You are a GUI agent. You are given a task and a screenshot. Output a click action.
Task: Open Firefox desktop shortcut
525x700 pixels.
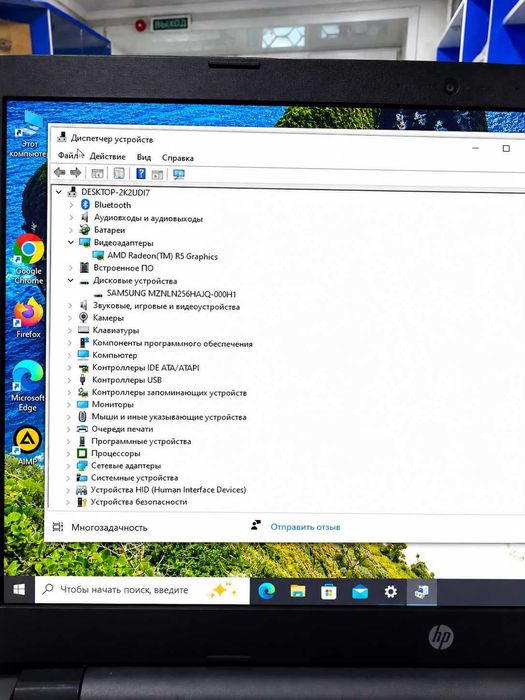[x=28, y=318]
